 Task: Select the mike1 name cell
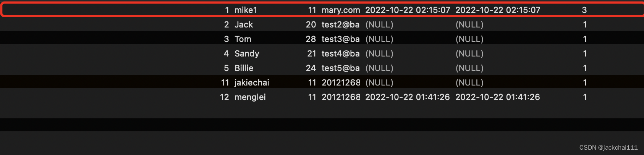(246, 10)
